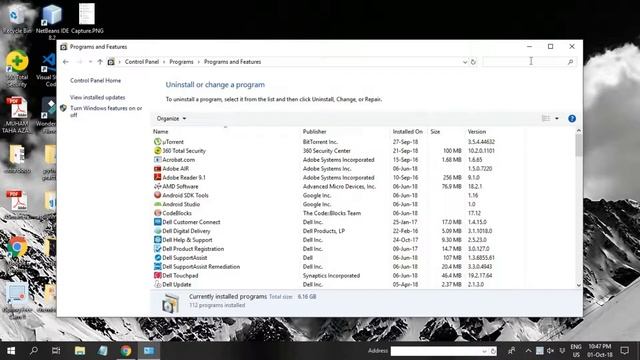Click the Control Panel breadcrumb
Screen dimensions: 640x360
pos(142,62)
